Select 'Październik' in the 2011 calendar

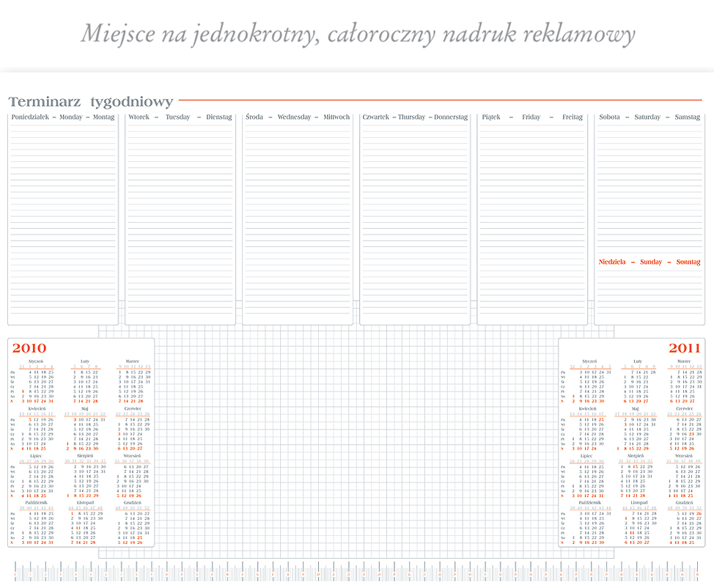point(590,503)
